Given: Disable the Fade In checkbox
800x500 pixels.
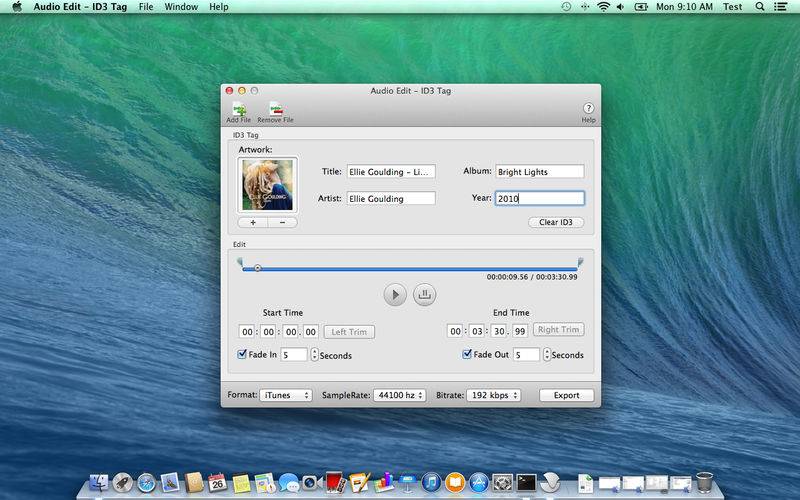Looking at the screenshot, I should 242,354.
